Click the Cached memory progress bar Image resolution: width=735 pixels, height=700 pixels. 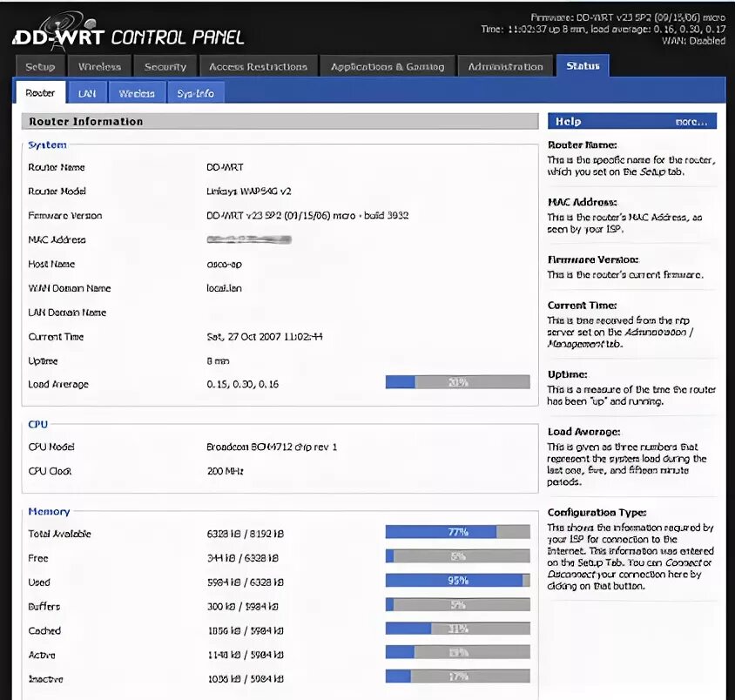coord(457,628)
